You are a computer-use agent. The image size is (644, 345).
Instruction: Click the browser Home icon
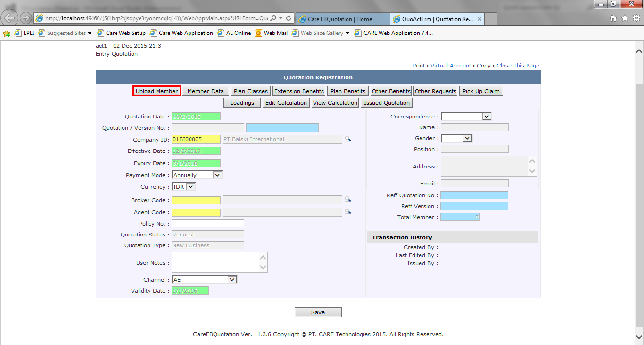pyautogui.click(x=613, y=18)
